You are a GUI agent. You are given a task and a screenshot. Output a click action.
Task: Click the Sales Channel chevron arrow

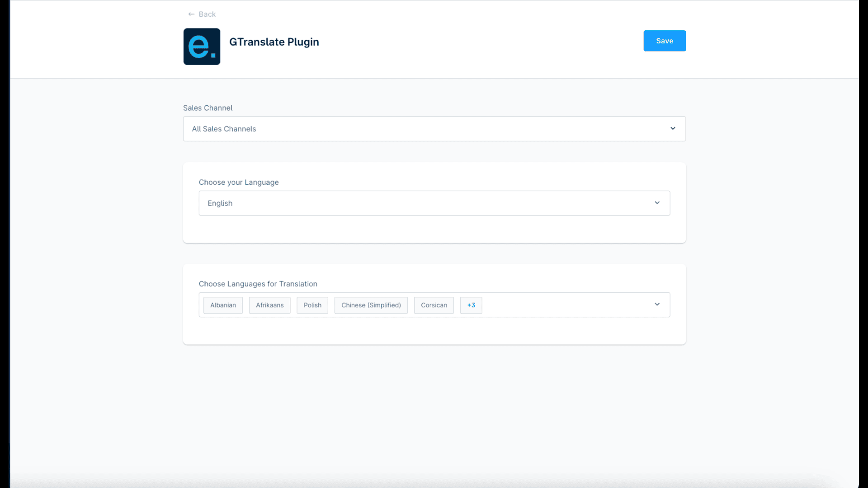[673, 129]
